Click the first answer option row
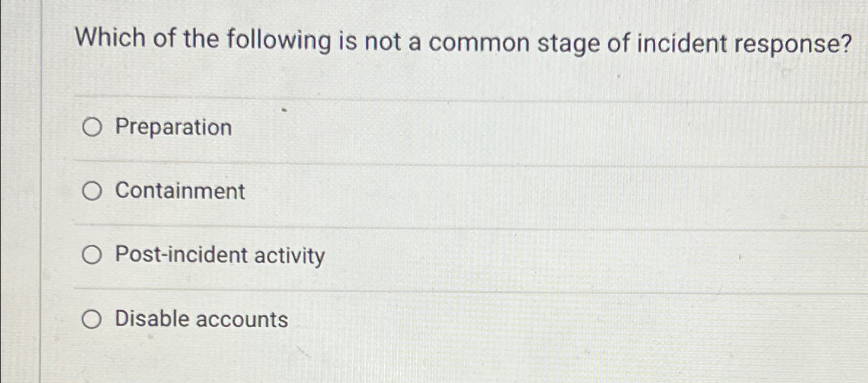Image resolution: width=868 pixels, height=383 pixels. click(415, 127)
